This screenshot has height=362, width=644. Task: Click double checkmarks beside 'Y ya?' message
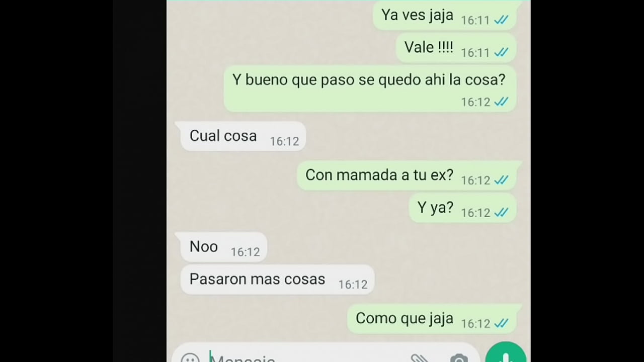point(501,213)
